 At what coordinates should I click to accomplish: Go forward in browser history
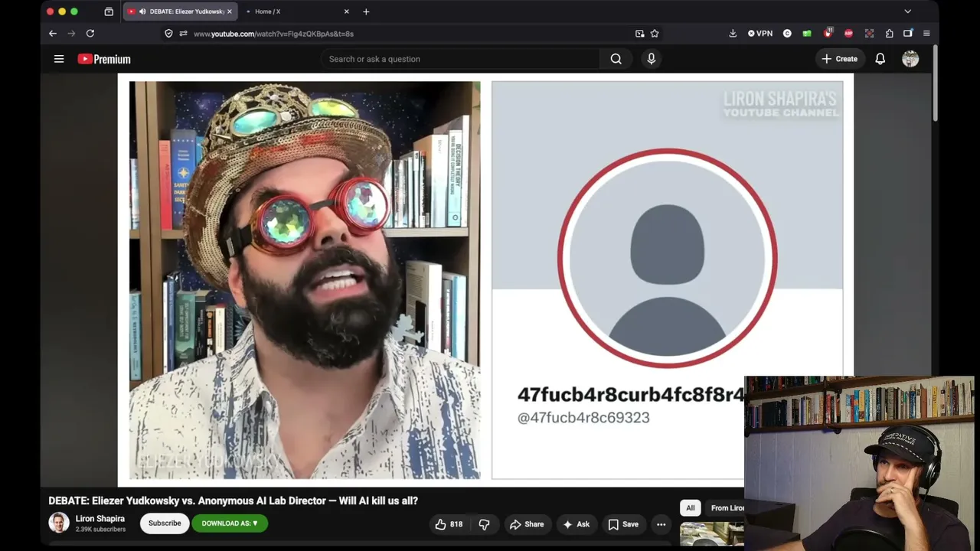pos(71,34)
